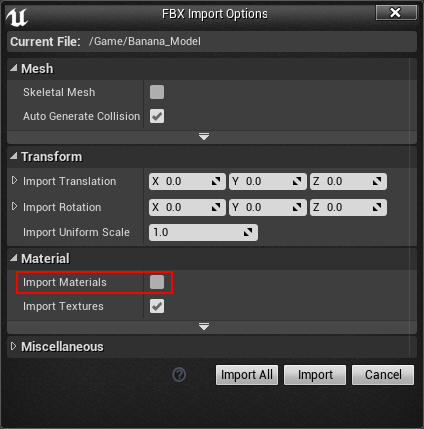Click the Import Uniform Scale spin arrow icon

[x=248, y=232]
